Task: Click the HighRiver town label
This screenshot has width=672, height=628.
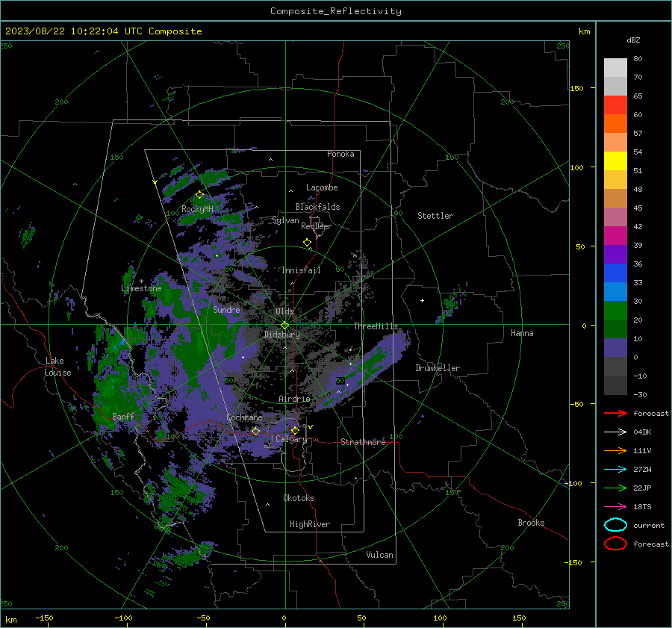Action: click(310, 524)
